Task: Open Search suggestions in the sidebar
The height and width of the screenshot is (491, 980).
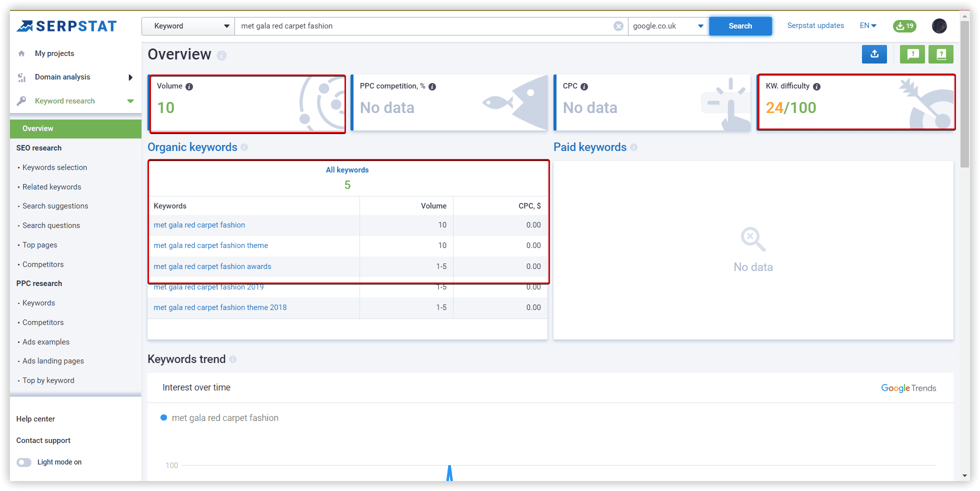Action: click(x=55, y=206)
